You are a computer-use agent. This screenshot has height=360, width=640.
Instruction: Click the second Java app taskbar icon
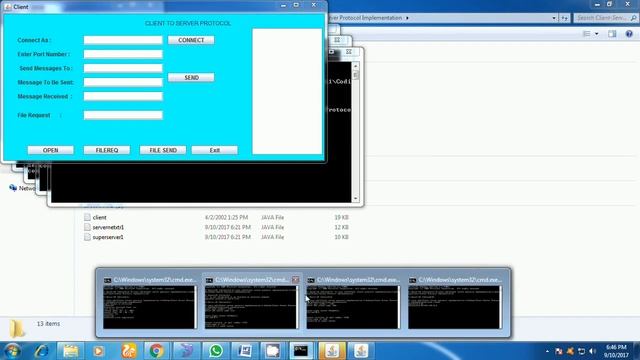tap(361, 351)
